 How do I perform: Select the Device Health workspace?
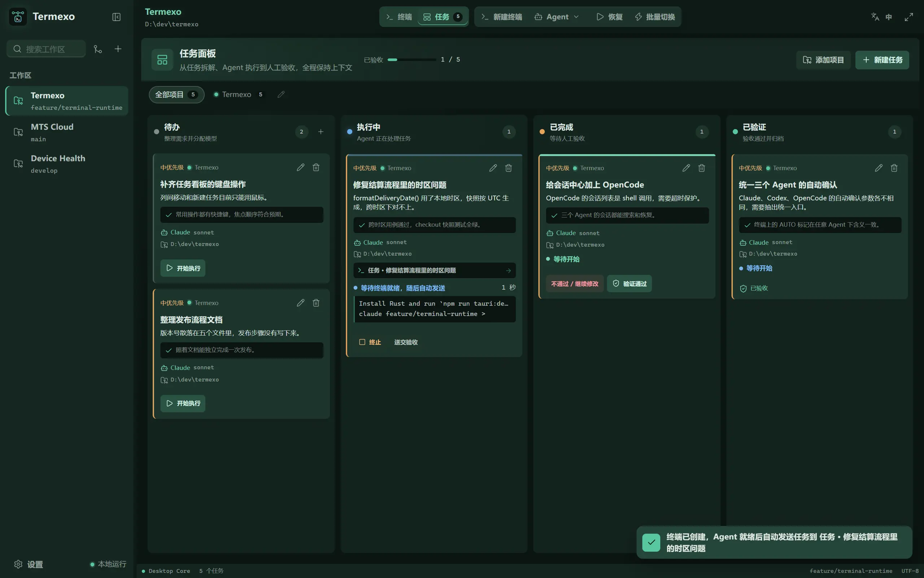click(x=67, y=164)
